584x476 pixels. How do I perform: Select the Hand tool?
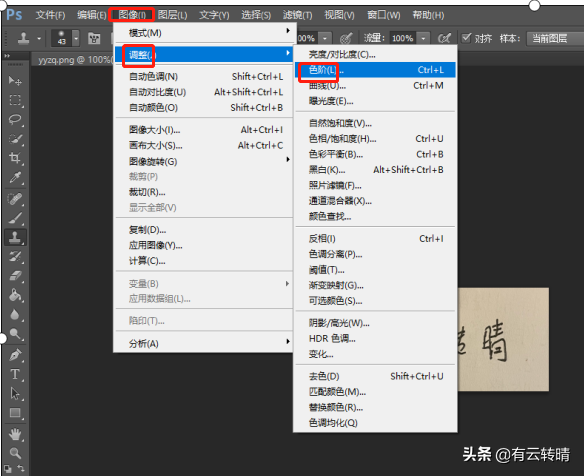point(15,434)
